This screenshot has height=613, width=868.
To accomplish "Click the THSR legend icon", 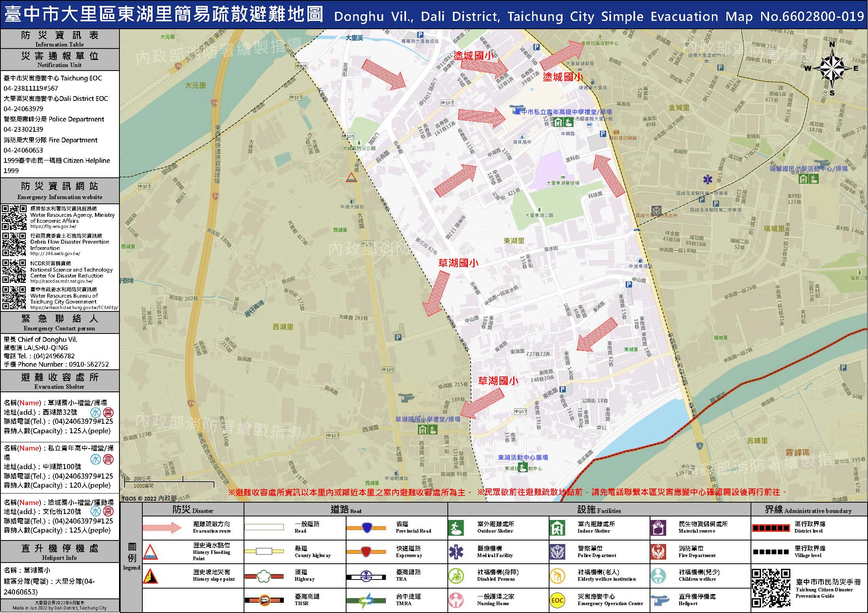I will 264,600.
